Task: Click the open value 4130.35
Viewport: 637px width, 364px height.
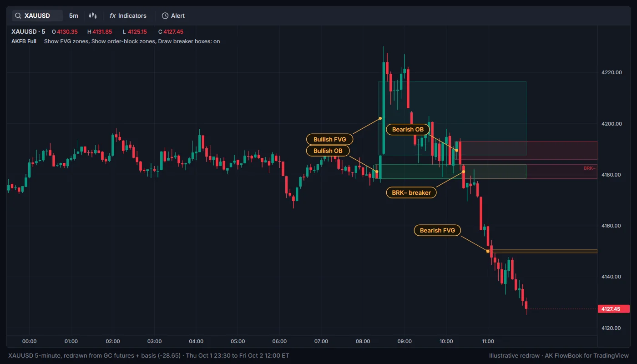Action: click(x=67, y=32)
